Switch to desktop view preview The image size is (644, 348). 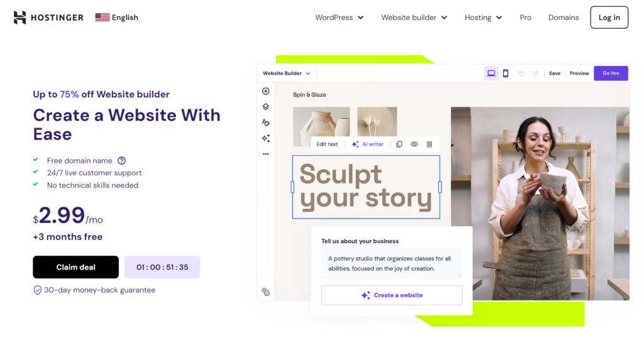coord(491,73)
